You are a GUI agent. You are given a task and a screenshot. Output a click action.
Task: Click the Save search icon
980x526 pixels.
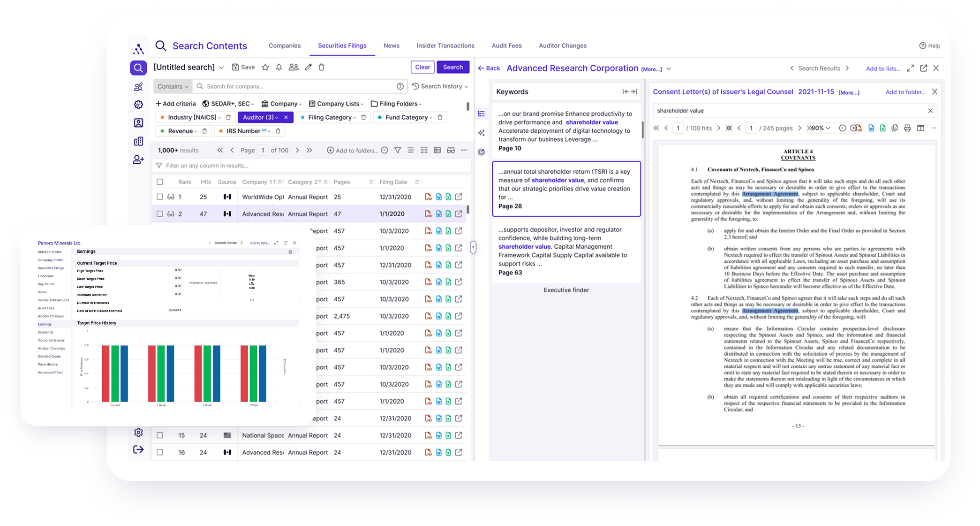click(x=235, y=67)
